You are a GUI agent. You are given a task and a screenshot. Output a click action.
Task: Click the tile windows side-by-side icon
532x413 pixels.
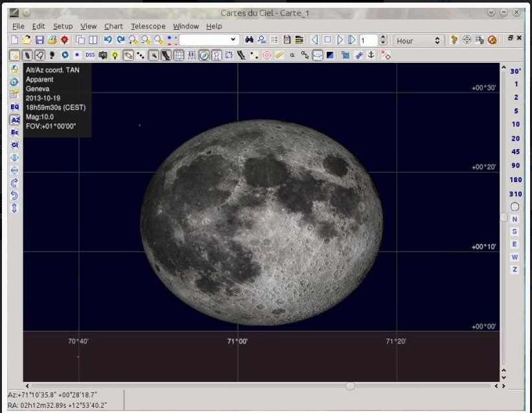pyautogui.click(x=93, y=40)
